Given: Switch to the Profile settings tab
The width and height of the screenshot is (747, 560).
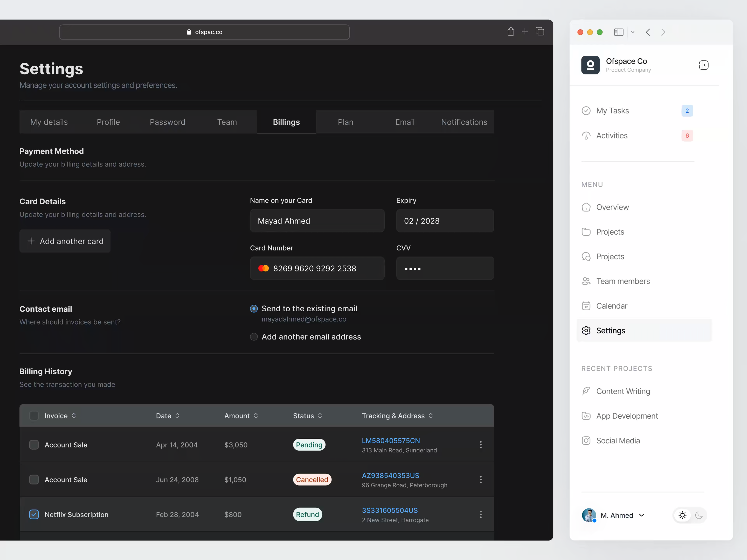Looking at the screenshot, I should [x=108, y=122].
